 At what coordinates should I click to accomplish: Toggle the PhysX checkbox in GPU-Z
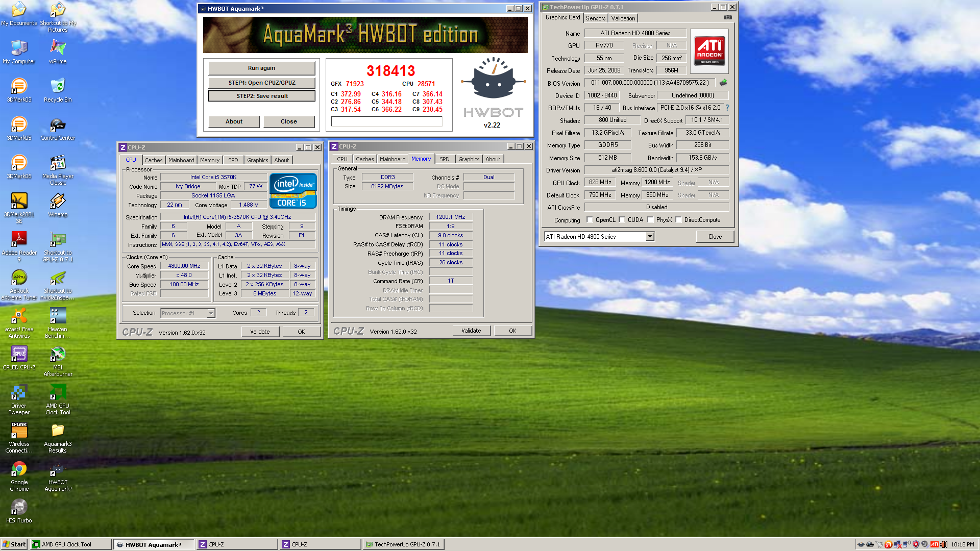coord(650,220)
